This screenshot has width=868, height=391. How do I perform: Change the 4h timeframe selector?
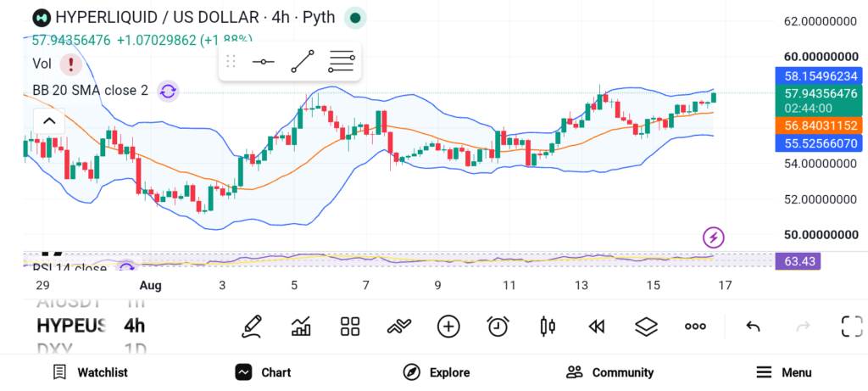tap(134, 325)
